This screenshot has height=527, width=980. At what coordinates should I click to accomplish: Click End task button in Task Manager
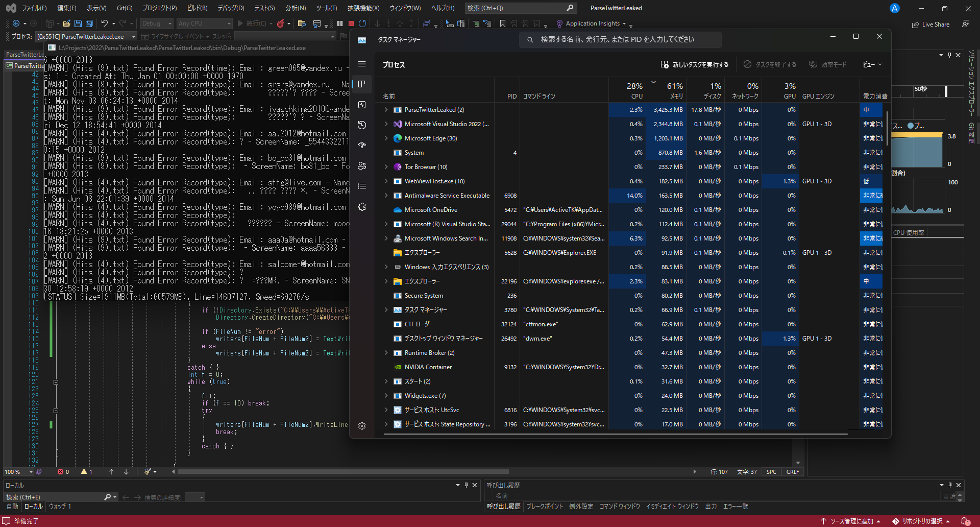pos(770,64)
